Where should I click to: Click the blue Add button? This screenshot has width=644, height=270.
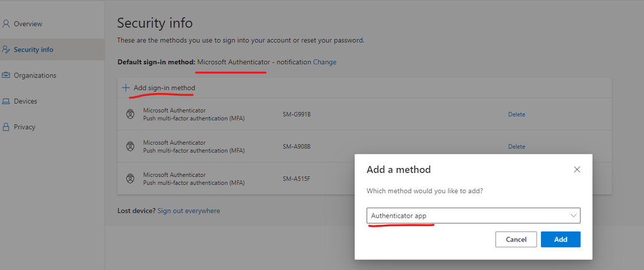click(x=560, y=239)
